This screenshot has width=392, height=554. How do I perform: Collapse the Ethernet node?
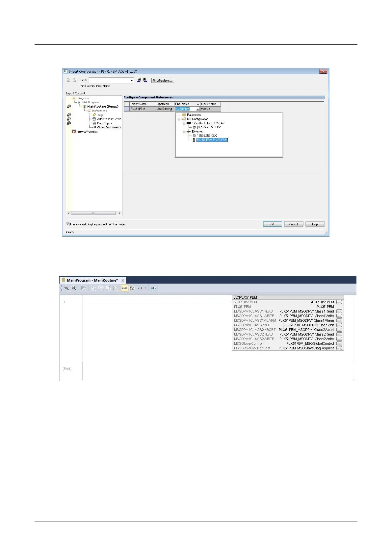(184, 132)
